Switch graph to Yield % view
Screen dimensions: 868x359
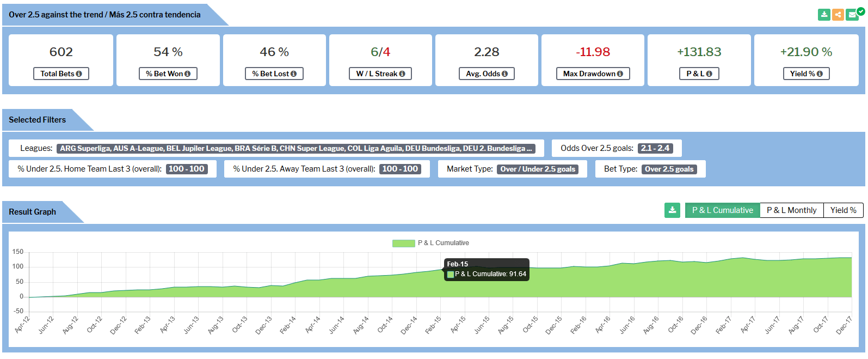(x=843, y=210)
